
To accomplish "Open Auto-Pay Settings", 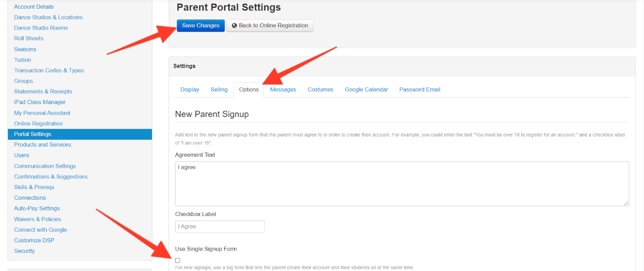I will pos(37,209).
